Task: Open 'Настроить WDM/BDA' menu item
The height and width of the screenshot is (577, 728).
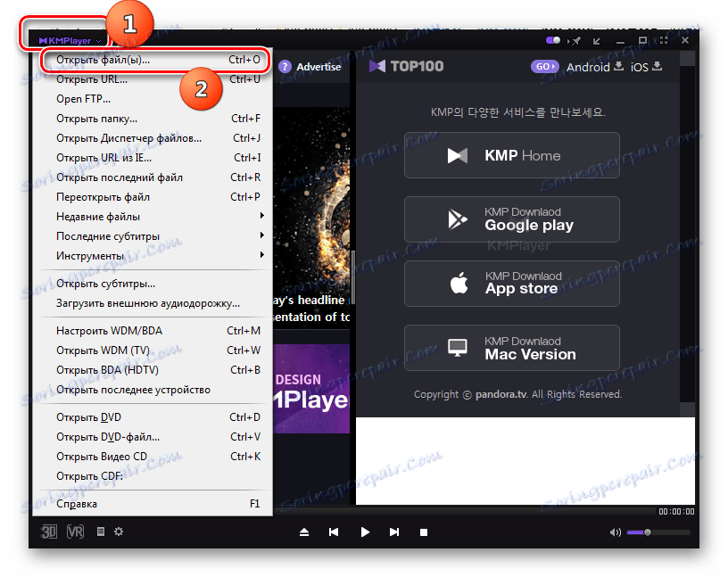Action: (153, 331)
